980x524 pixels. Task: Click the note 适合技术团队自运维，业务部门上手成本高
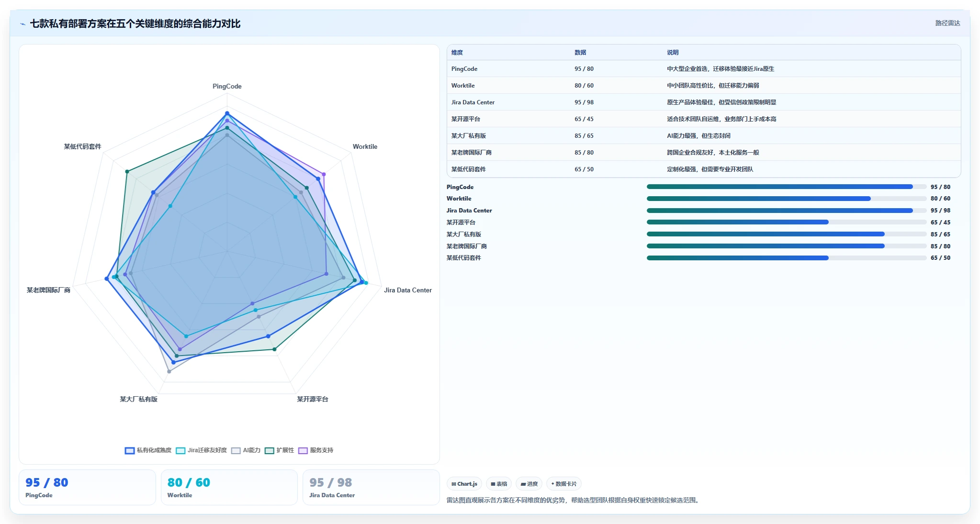(x=721, y=119)
